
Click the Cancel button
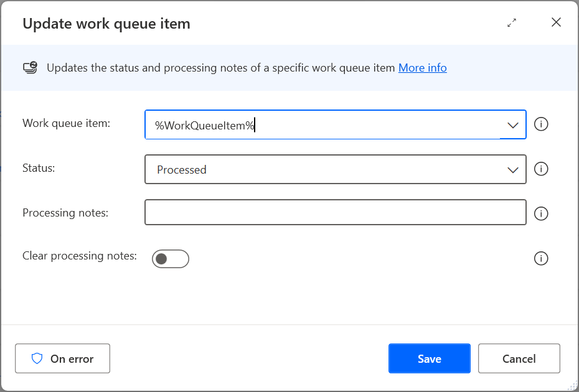(519, 358)
